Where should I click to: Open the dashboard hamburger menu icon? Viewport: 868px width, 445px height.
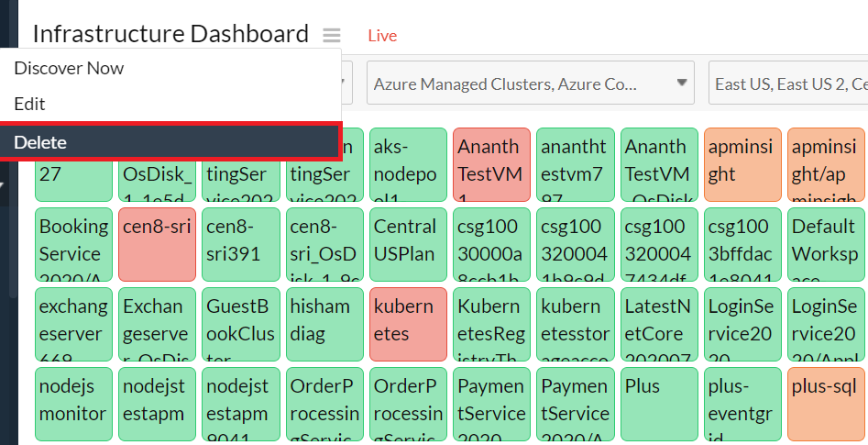click(331, 36)
